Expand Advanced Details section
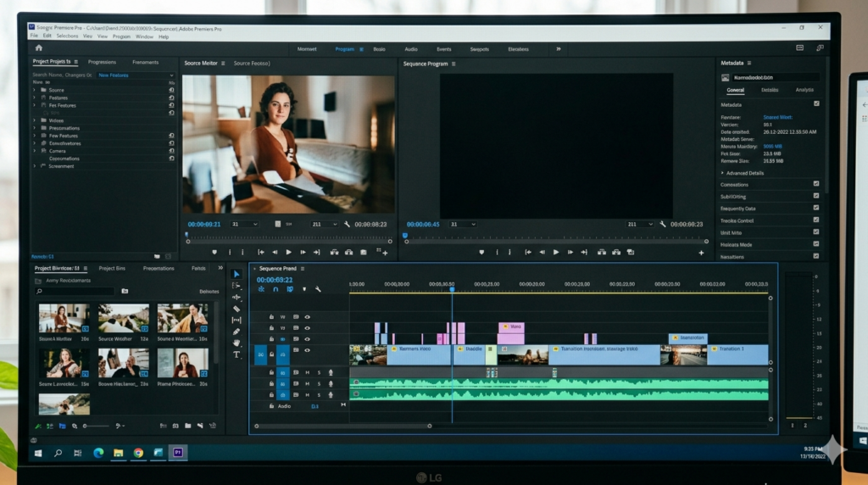This screenshot has height=485, width=868. [722, 173]
